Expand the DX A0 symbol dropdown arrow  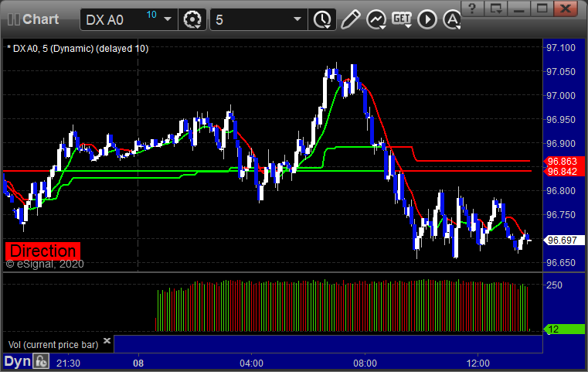168,19
